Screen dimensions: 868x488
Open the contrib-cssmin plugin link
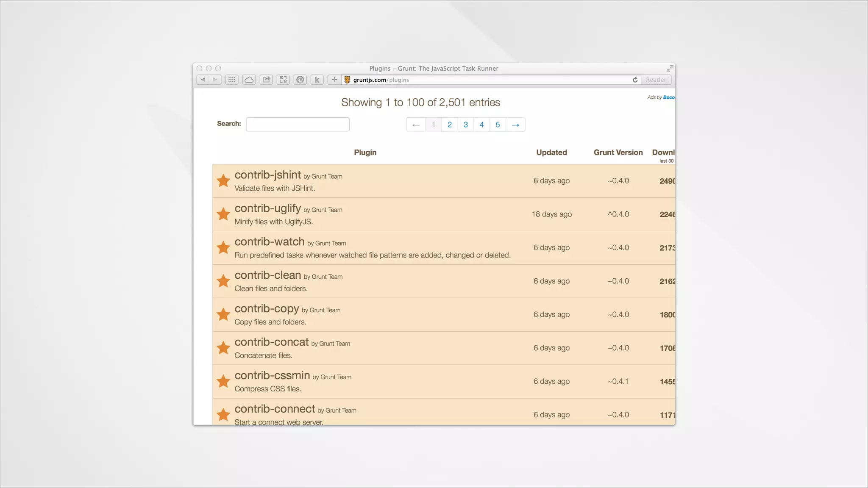pos(273,375)
